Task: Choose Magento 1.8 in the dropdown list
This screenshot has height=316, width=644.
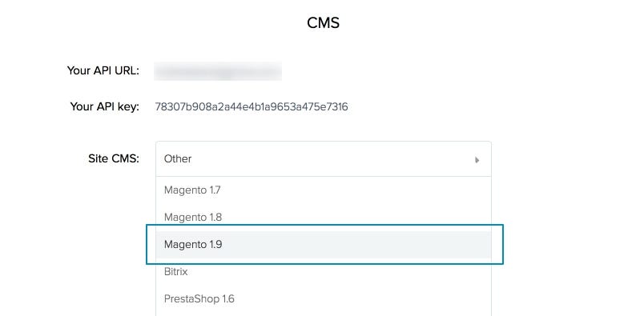Action: pyautogui.click(x=324, y=217)
